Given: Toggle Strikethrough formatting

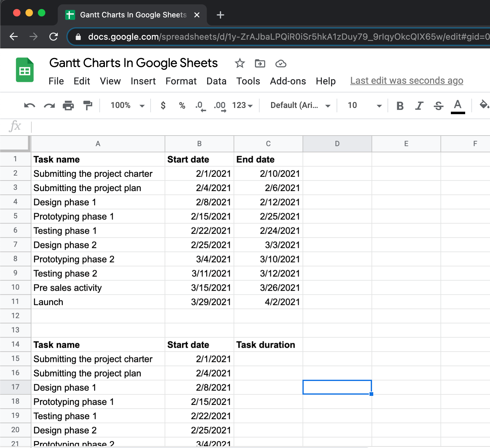Looking at the screenshot, I should point(438,106).
